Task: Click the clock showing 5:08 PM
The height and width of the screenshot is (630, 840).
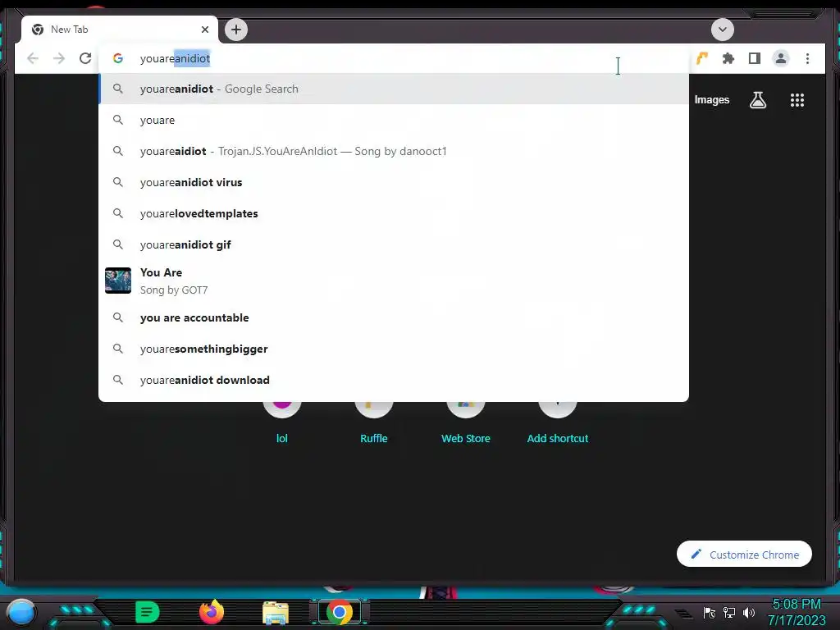Action: coord(796,612)
